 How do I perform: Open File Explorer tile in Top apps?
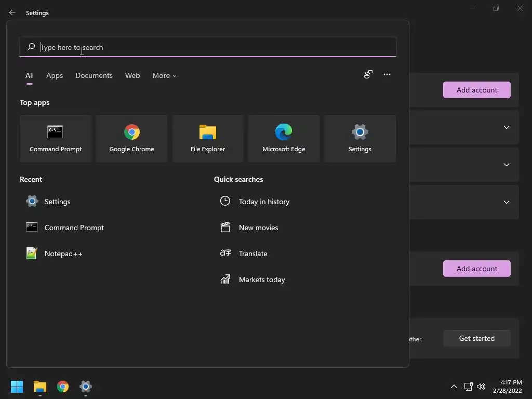click(208, 139)
